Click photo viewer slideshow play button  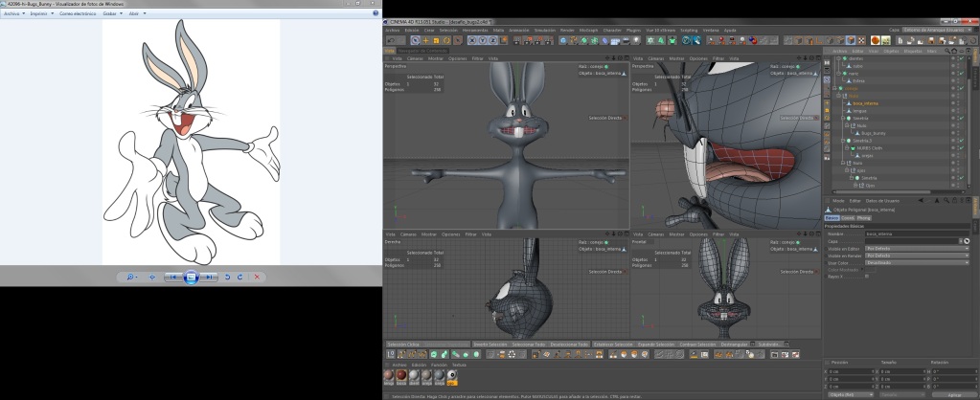(x=192, y=278)
